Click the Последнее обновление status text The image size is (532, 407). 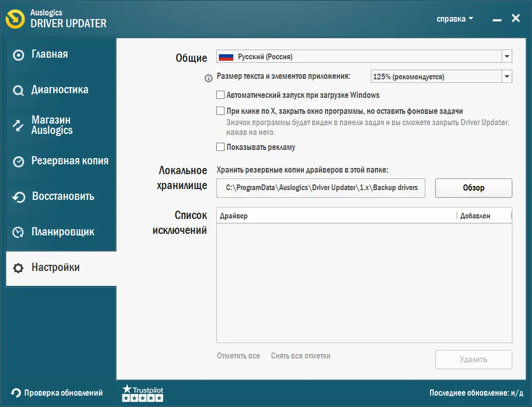pos(476,393)
